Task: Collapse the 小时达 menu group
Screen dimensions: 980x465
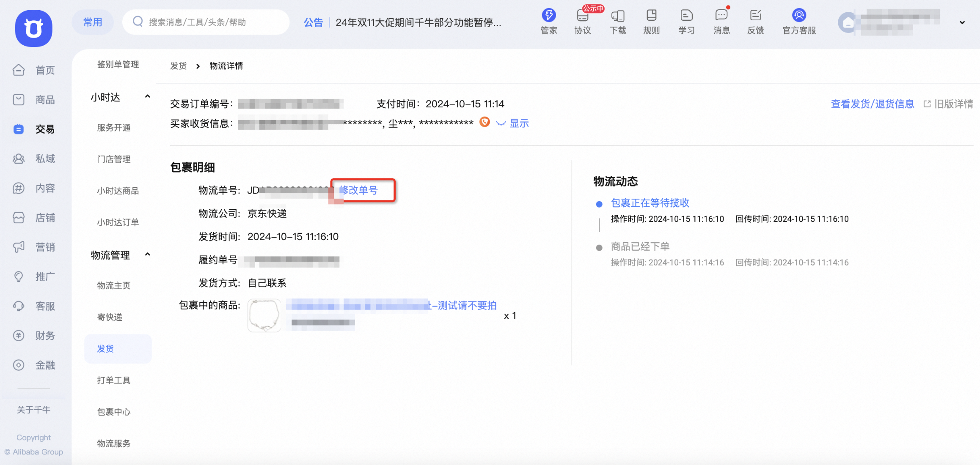Action: [147, 97]
